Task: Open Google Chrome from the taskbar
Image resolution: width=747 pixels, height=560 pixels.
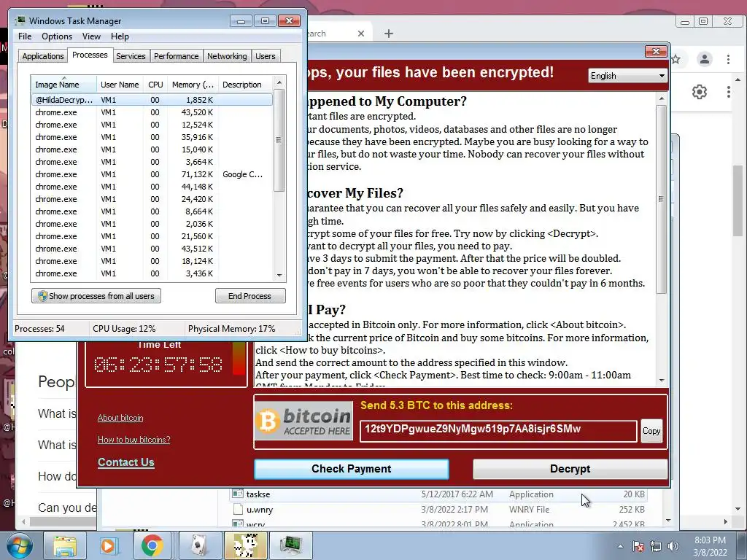Action: click(x=152, y=545)
